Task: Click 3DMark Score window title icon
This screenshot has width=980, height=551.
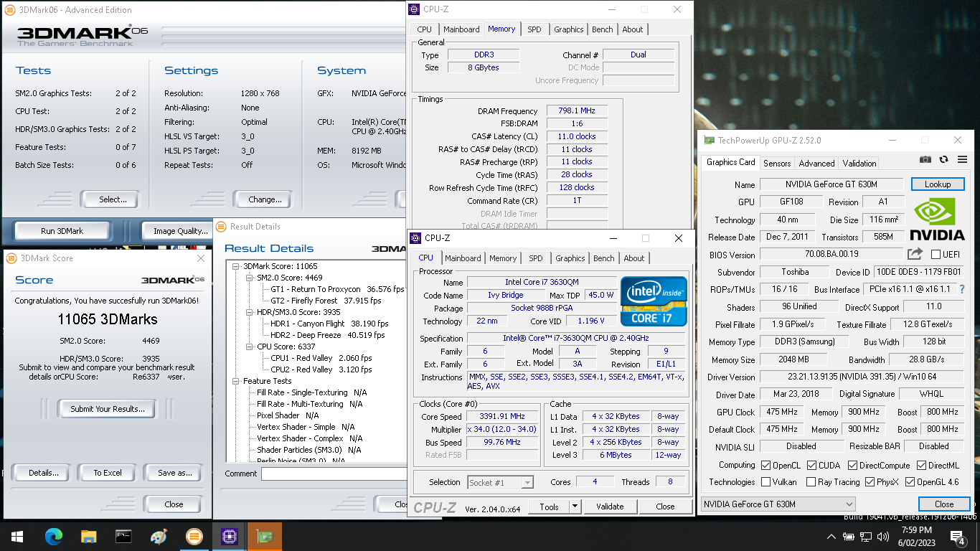Action: click(x=11, y=258)
